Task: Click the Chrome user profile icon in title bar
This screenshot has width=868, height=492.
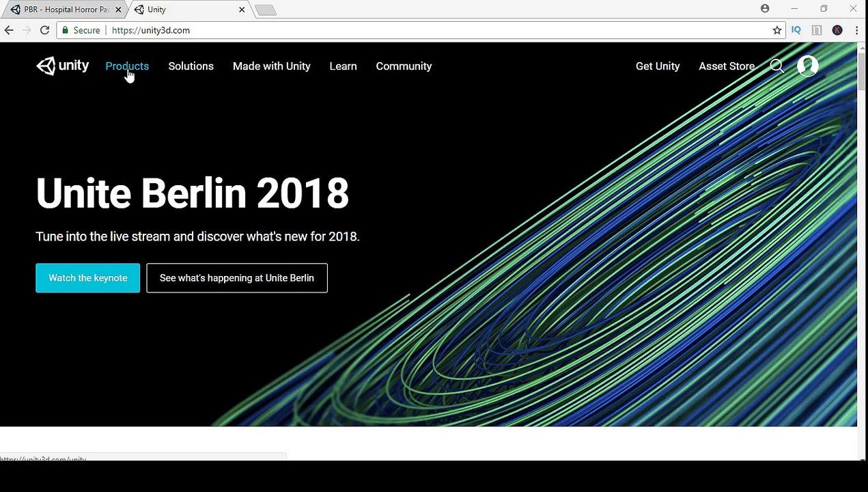Action: tap(765, 9)
